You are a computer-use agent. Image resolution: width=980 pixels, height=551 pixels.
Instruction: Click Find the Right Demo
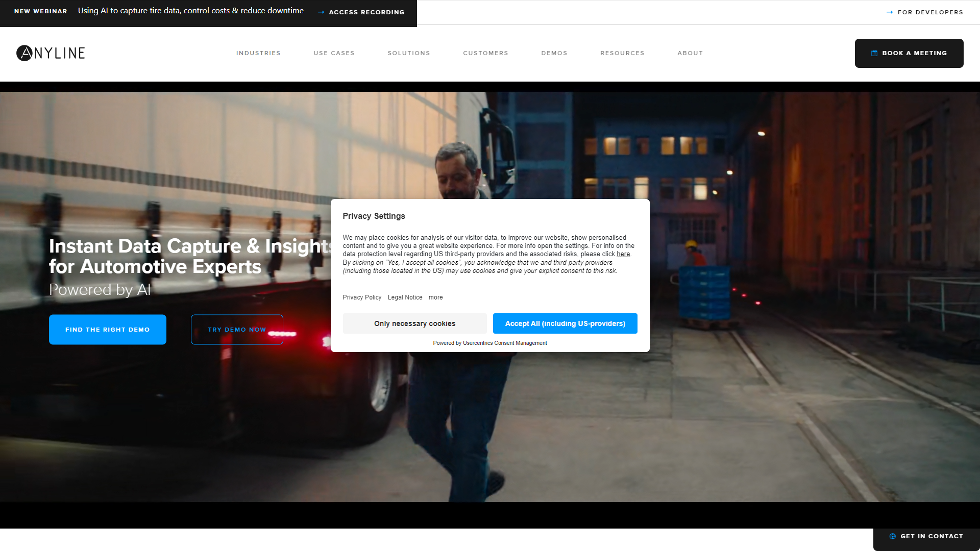point(107,329)
